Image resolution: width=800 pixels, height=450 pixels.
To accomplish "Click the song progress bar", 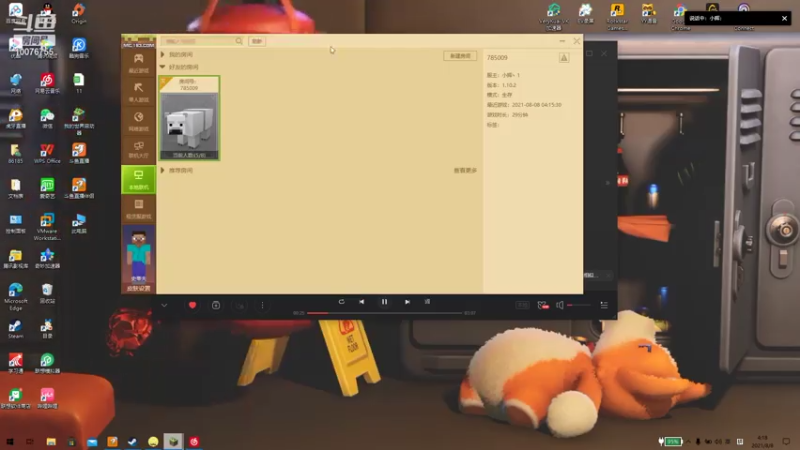I will click(x=384, y=313).
